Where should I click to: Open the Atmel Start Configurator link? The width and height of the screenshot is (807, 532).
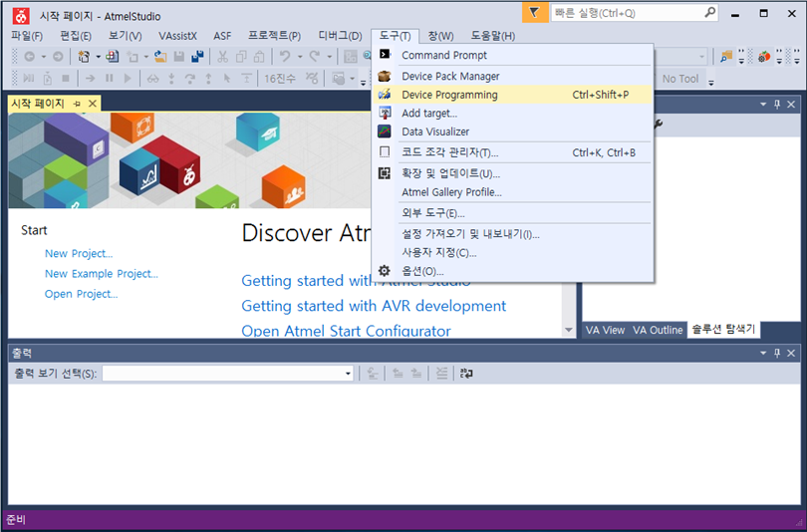346,331
